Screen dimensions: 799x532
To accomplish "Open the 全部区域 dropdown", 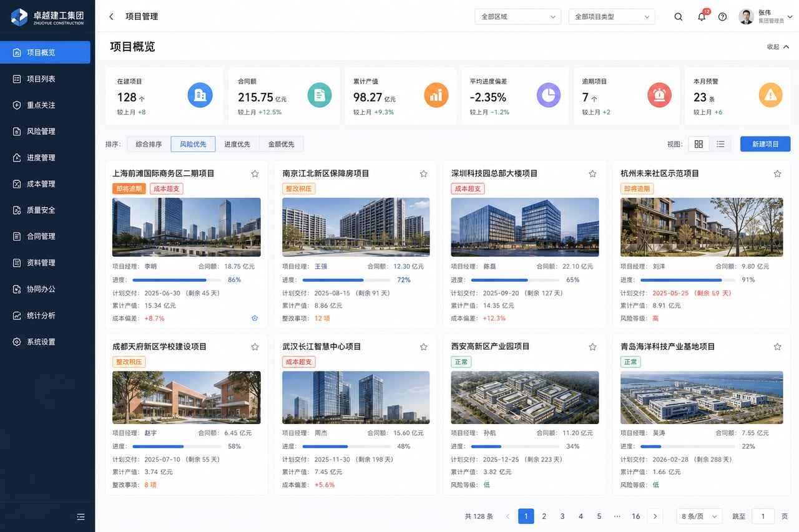I will point(518,17).
